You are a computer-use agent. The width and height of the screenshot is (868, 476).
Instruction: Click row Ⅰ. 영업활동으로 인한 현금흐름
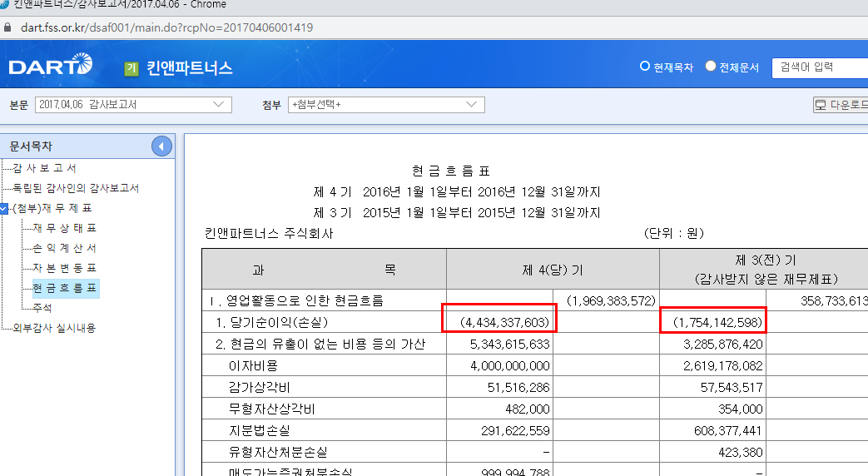click(x=297, y=300)
